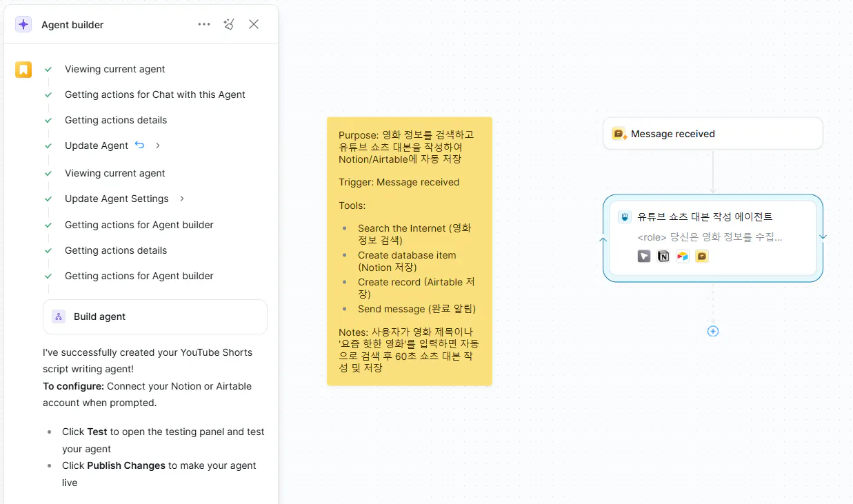Expand the Update Agent Settings step

(182, 199)
